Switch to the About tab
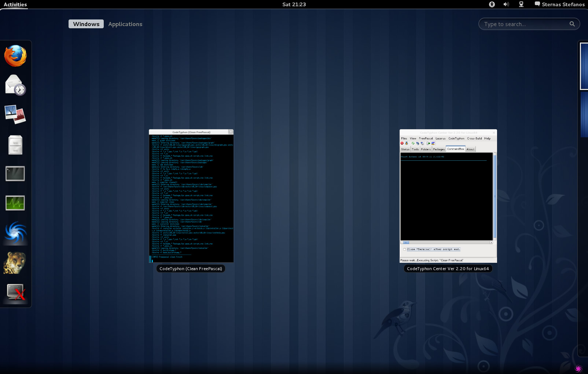Screen dimensions: 588x374 click(470, 149)
